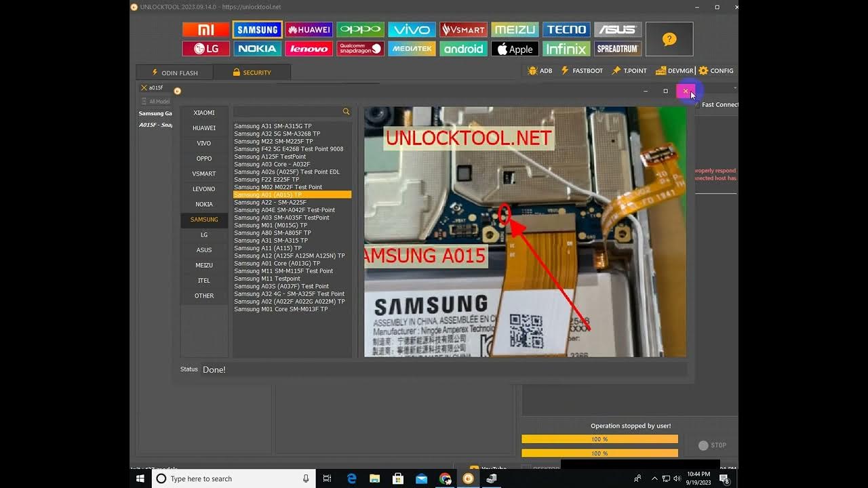The width and height of the screenshot is (868, 488).
Task: Select Samsung A22 - SM-A225F
Action: tap(292, 203)
